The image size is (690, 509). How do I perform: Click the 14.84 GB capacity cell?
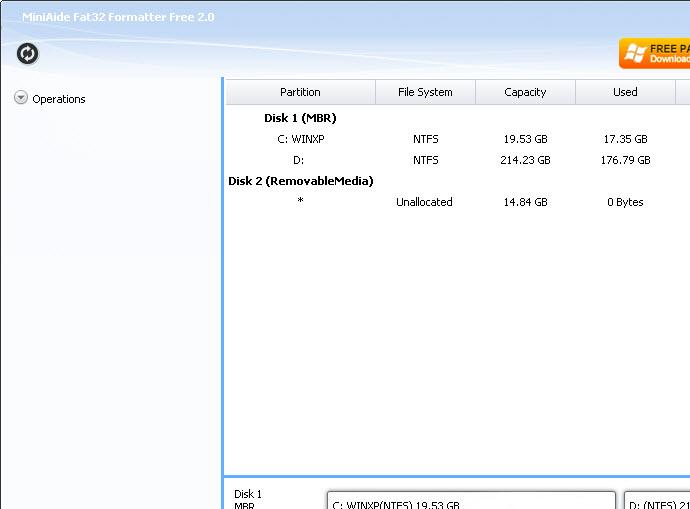point(525,202)
